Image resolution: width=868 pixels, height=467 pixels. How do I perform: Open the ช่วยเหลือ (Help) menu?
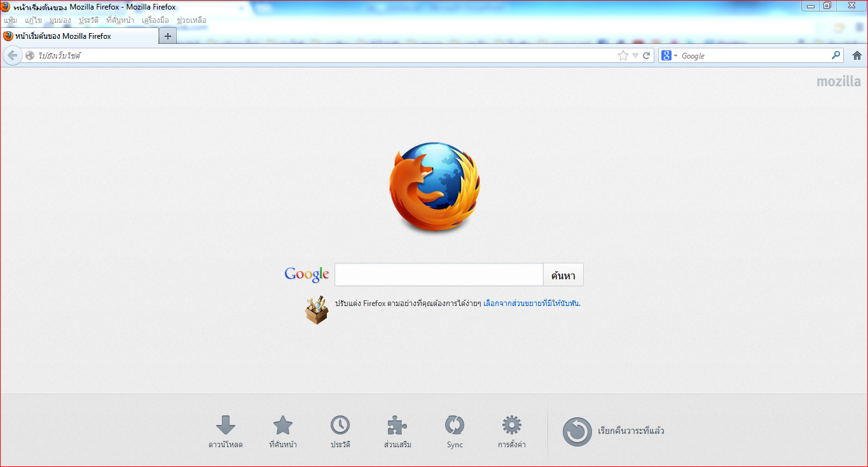click(x=191, y=20)
